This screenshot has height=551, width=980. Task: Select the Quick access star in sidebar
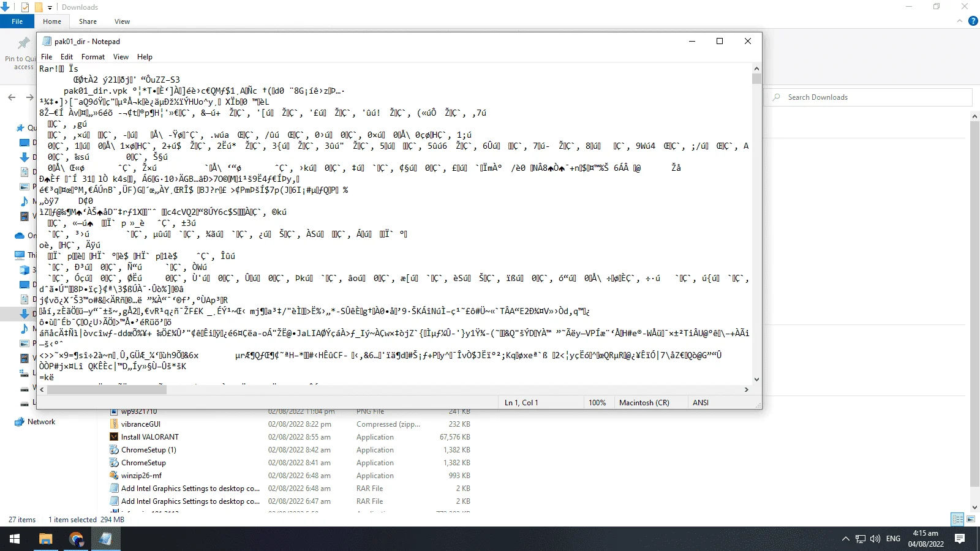pos(20,128)
